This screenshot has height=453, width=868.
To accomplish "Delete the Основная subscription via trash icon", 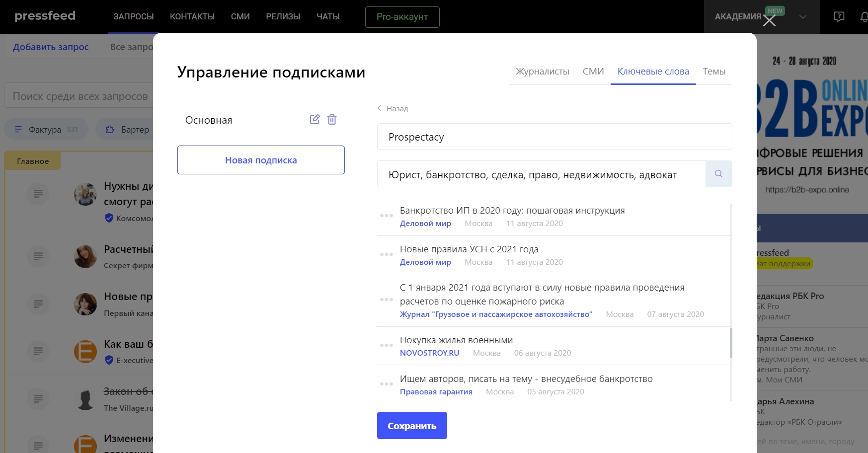I will [332, 119].
